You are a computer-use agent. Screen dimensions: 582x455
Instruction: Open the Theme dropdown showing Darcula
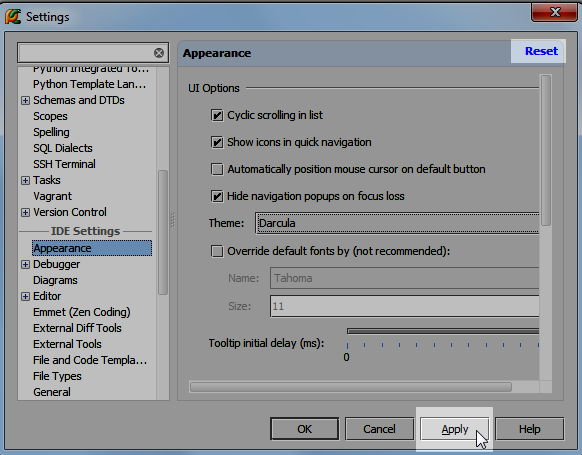tap(397, 223)
